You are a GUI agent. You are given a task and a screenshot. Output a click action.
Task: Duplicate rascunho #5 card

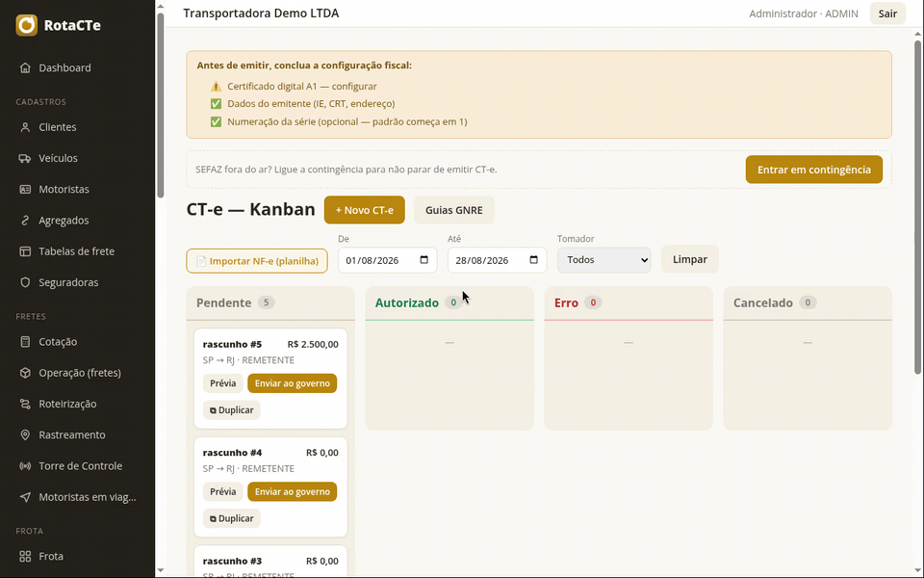click(x=232, y=410)
